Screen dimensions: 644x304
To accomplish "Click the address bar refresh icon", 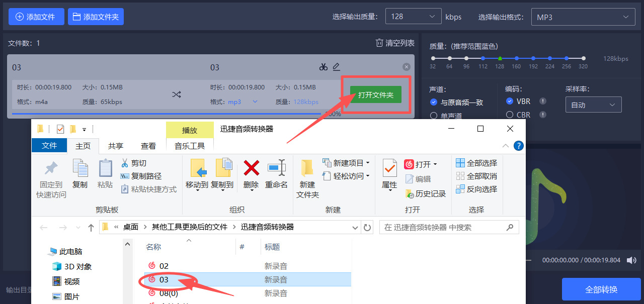I will point(367,228).
